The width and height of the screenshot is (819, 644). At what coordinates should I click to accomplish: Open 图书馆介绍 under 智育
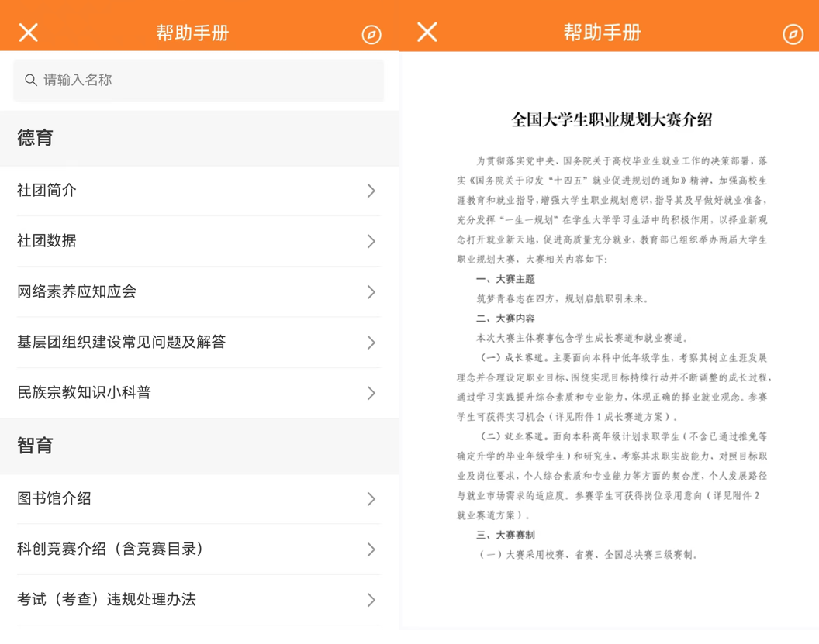pyautogui.click(x=54, y=498)
